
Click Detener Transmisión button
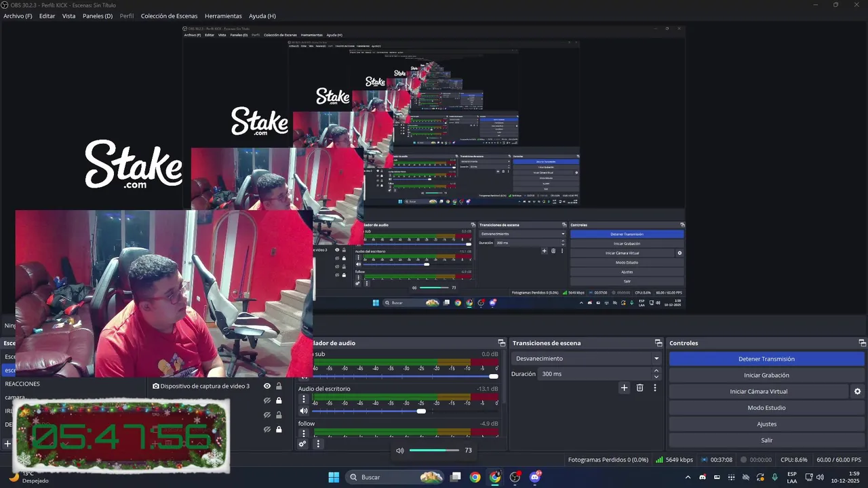pos(766,359)
